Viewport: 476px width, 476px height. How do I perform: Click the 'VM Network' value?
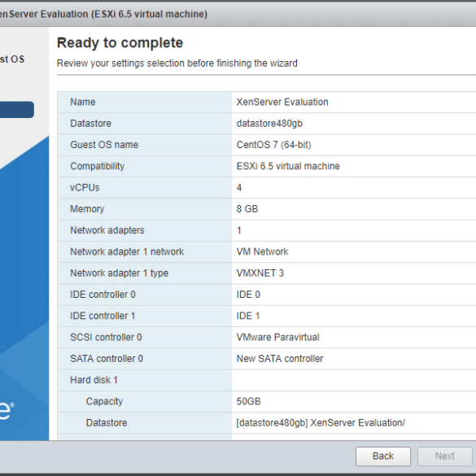click(x=262, y=251)
